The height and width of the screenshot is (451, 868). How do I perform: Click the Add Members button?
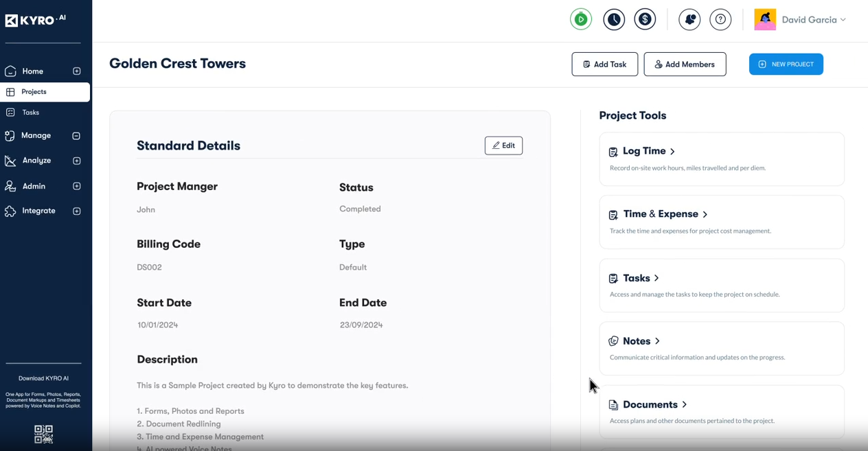685,65
